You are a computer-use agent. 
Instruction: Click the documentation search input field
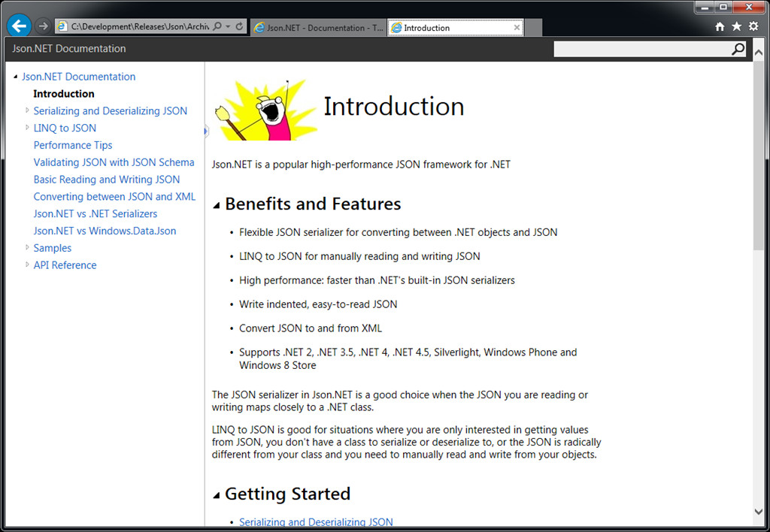642,49
